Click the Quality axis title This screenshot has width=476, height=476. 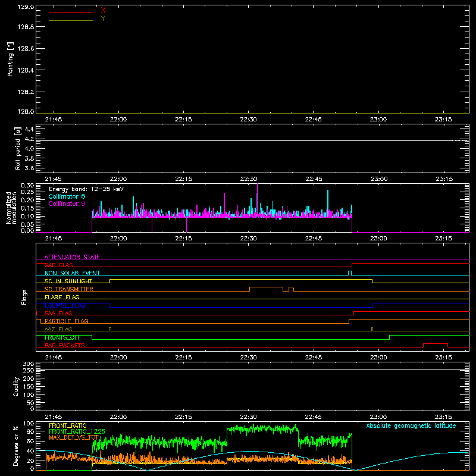point(16,386)
